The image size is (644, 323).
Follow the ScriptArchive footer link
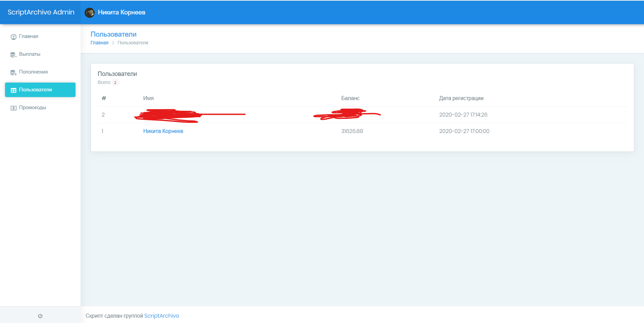coord(161,316)
